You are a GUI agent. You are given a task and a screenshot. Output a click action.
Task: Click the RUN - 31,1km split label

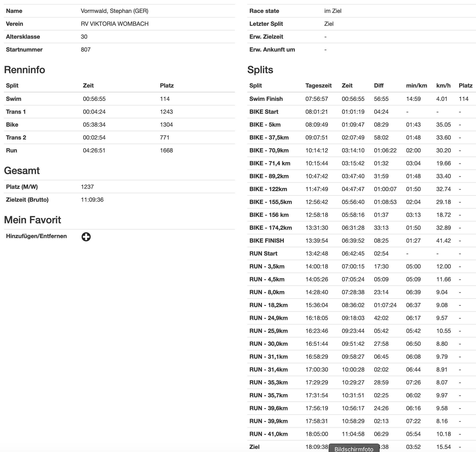click(x=268, y=357)
